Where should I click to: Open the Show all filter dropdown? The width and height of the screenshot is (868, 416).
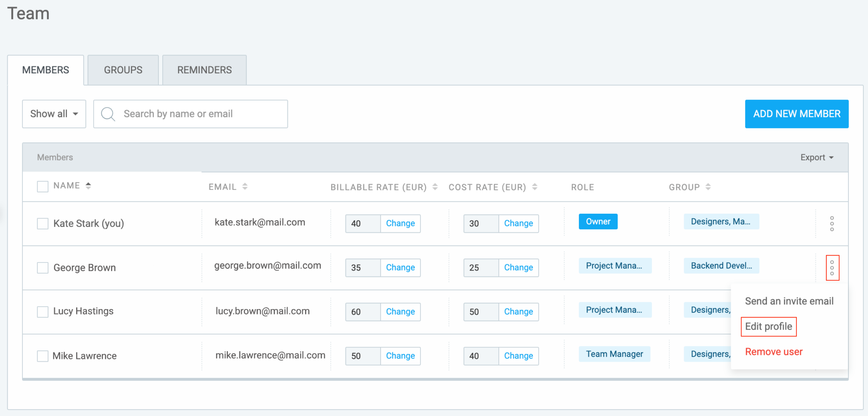54,114
